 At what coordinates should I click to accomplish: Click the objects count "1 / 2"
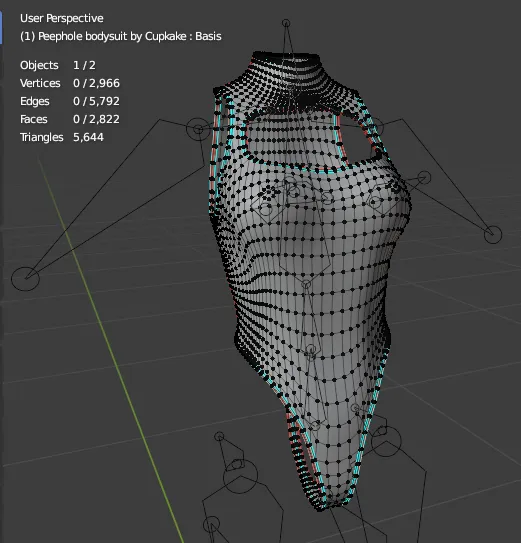tap(84, 65)
